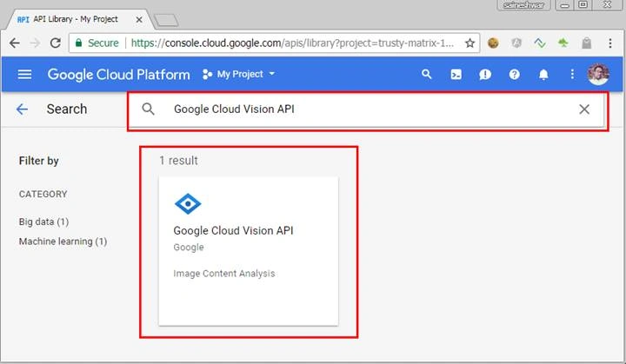Click the Google publisher label on the card
The image size is (626, 364).
(189, 248)
